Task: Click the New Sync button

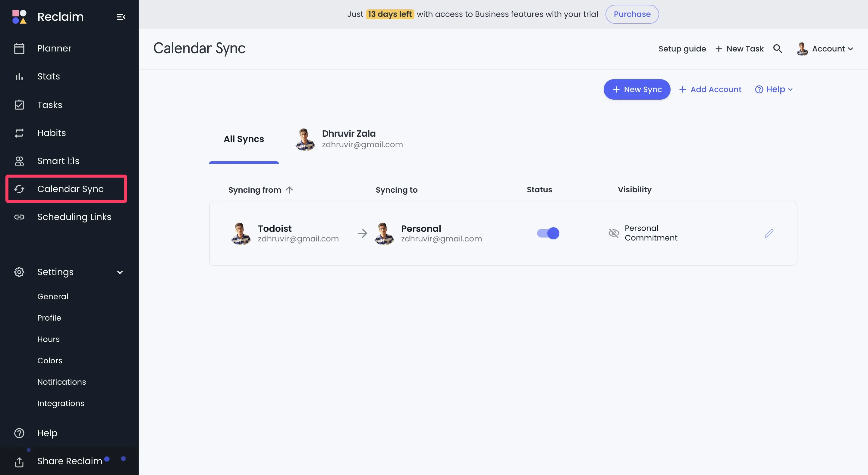Action: tap(637, 89)
